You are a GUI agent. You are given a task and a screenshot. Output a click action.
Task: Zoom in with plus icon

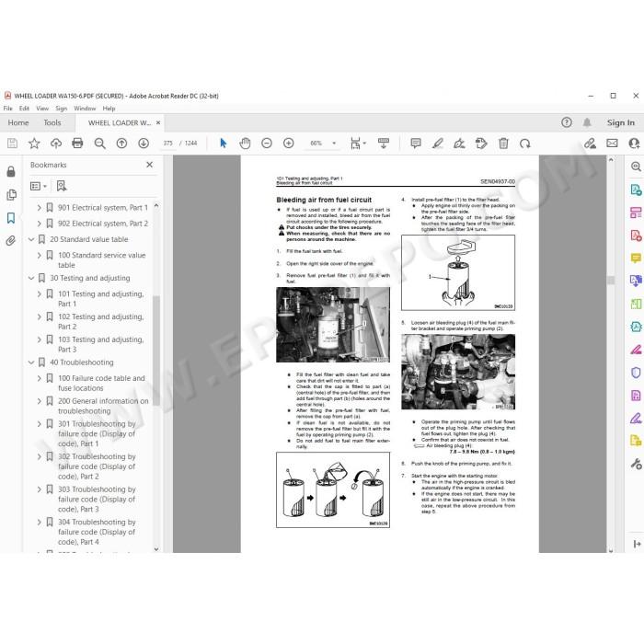(288, 143)
